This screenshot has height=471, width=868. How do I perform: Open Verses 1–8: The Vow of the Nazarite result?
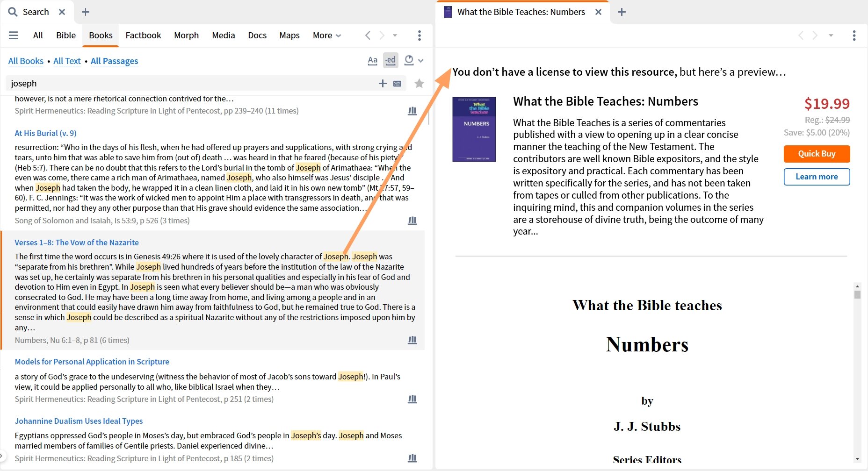[x=77, y=243]
